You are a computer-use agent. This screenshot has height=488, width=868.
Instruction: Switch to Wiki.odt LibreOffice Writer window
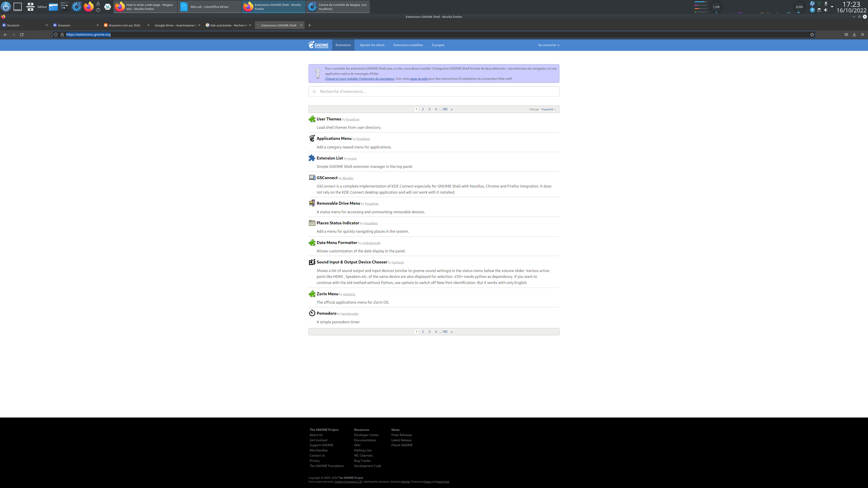pos(210,7)
